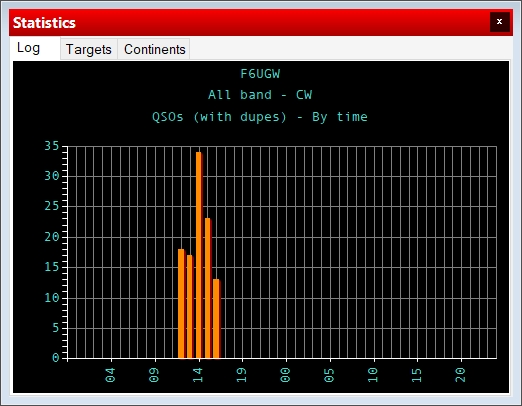The height and width of the screenshot is (406, 522).
Task: Click the 35 value on y-axis
Action: (x=52, y=146)
